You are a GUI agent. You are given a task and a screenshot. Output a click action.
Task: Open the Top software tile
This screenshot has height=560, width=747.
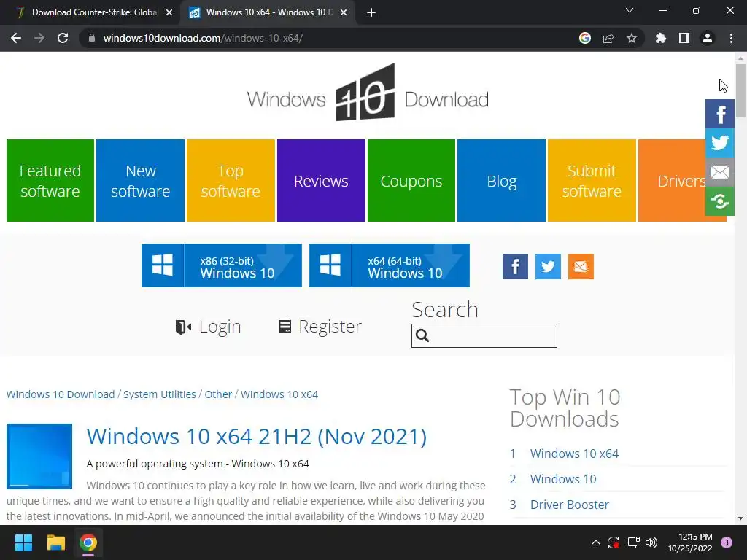[x=231, y=181]
